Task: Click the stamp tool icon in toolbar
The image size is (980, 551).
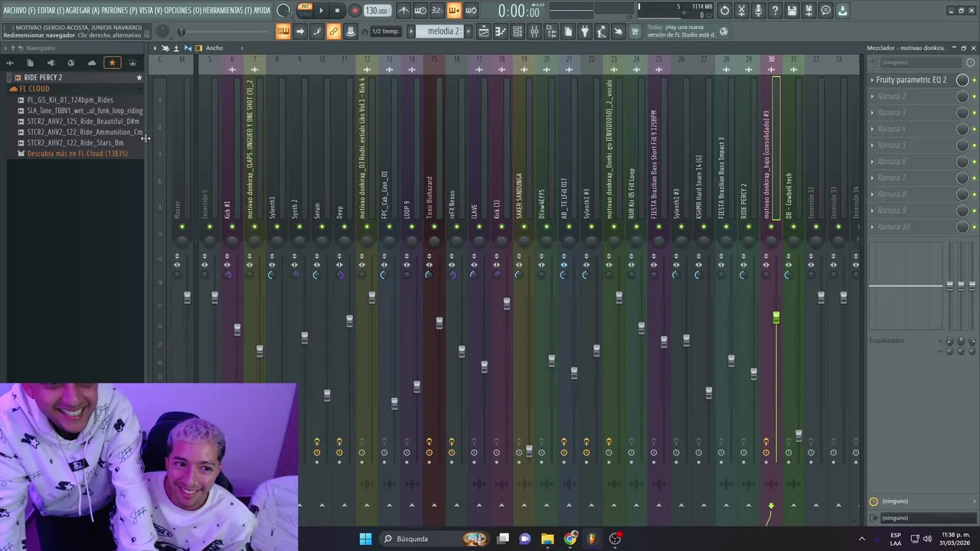Action: tap(351, 31)
